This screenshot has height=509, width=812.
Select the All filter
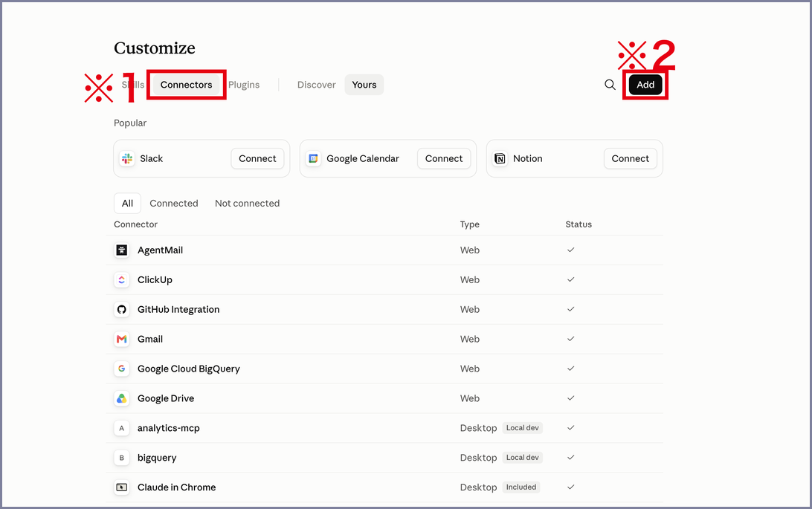[127, 204]
